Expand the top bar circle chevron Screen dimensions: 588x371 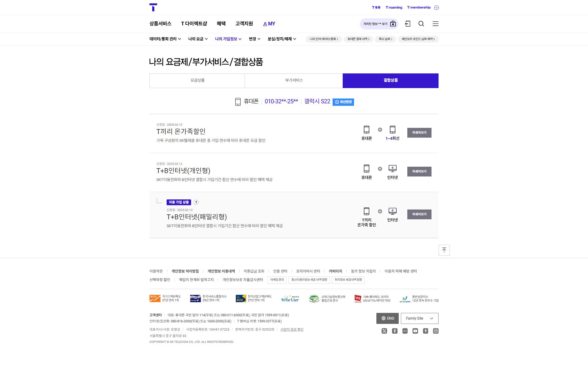(437, 8)
